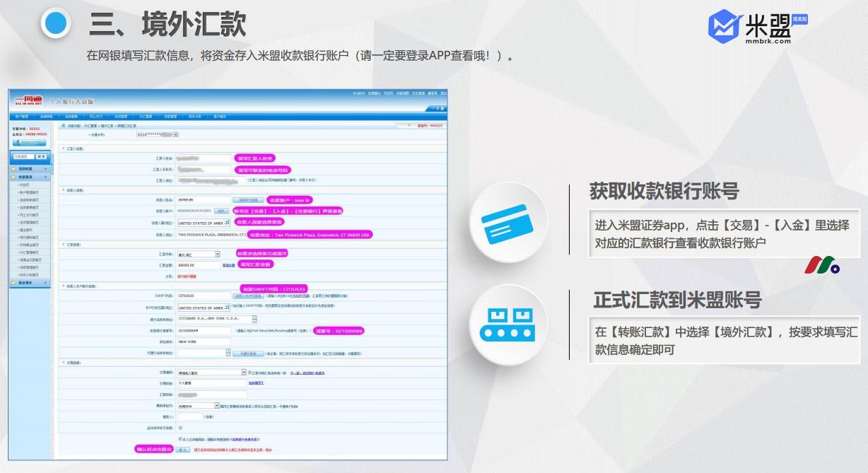Expand the last folder section in left sidebar
The width and height of the screenshot is (868, 473).
point(29,283)
